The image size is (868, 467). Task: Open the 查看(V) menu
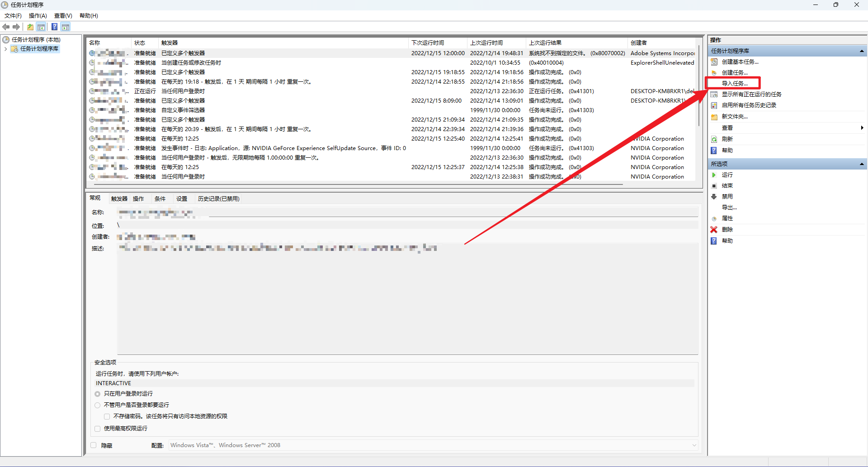tap(63, 16)
